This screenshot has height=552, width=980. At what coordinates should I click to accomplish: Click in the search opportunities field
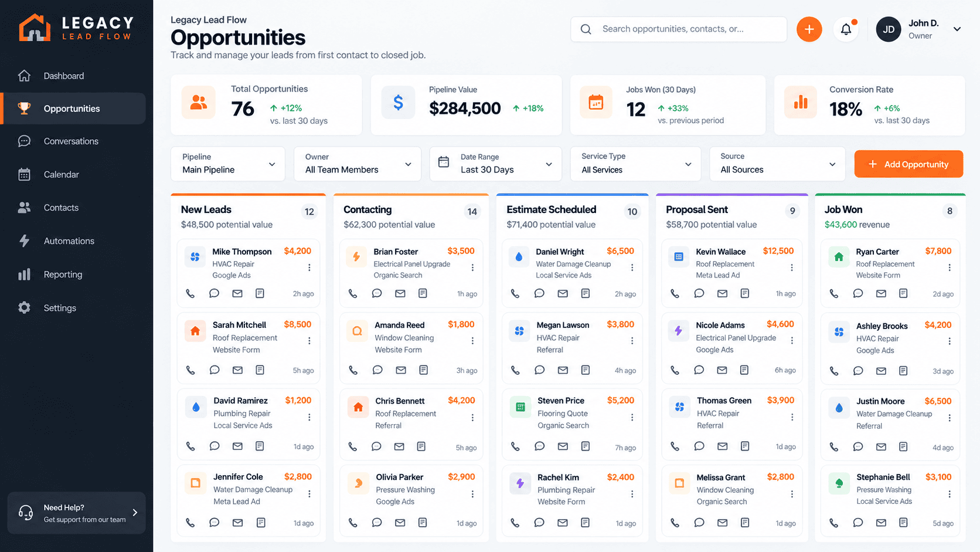[679, 29]
